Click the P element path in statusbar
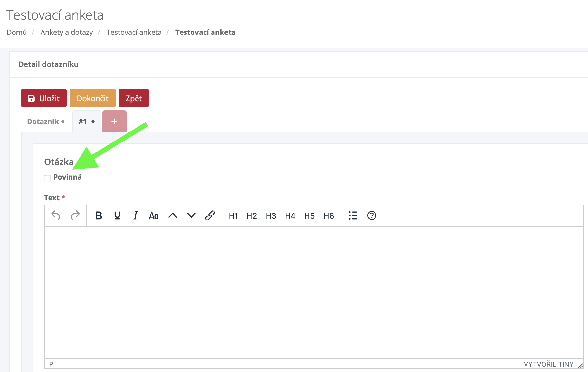Viewport: 588px width, 372px height. (x=51, y=364)
